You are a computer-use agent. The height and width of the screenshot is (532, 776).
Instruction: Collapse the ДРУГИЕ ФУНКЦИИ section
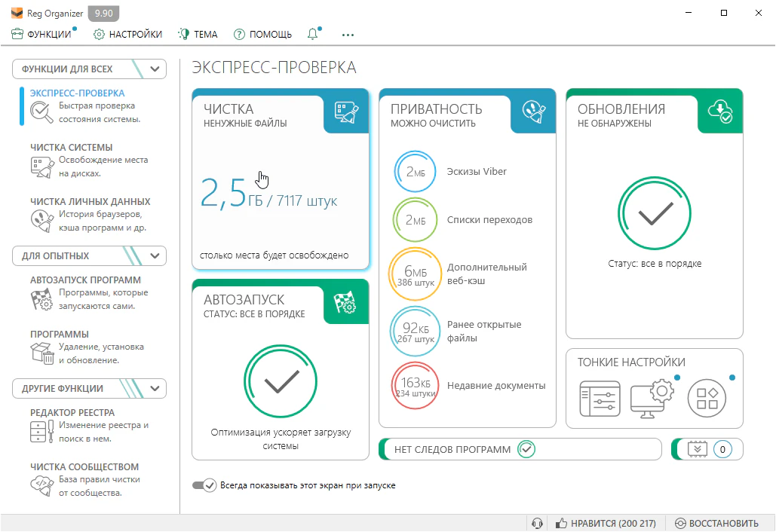pyautogui.click(x=155, y=389)
